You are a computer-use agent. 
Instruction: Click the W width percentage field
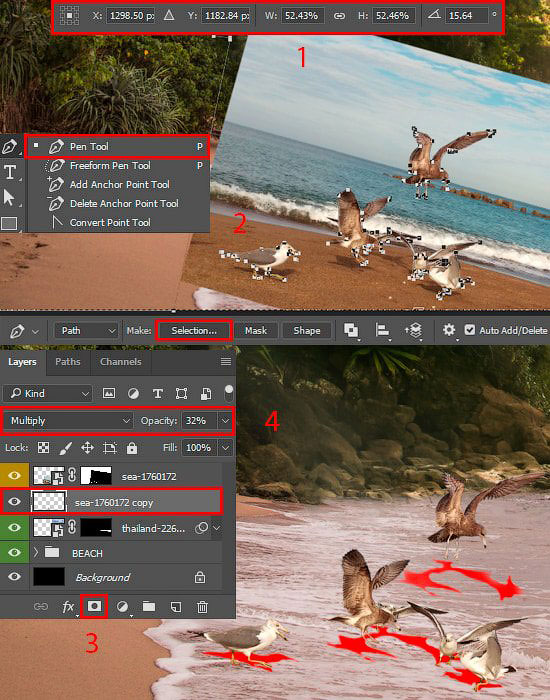coord(302,16)
